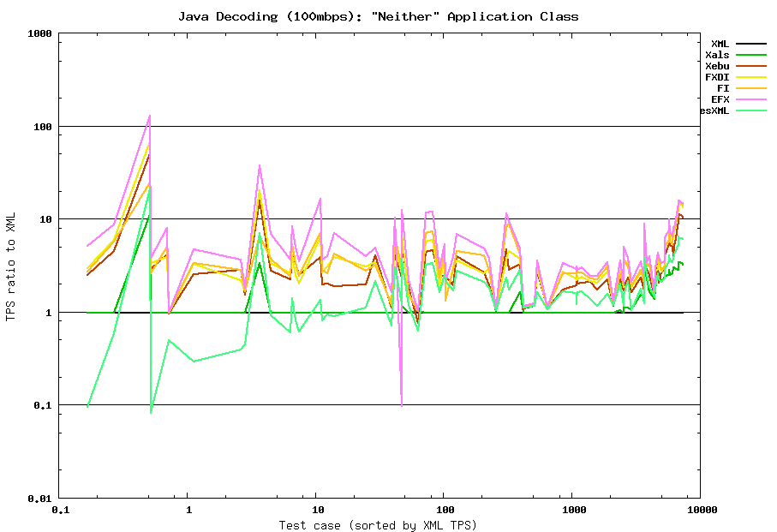Click the 'Test case (sorted by XML TPS)' label
The image size is (777, 532).
[x=378, y=524]
